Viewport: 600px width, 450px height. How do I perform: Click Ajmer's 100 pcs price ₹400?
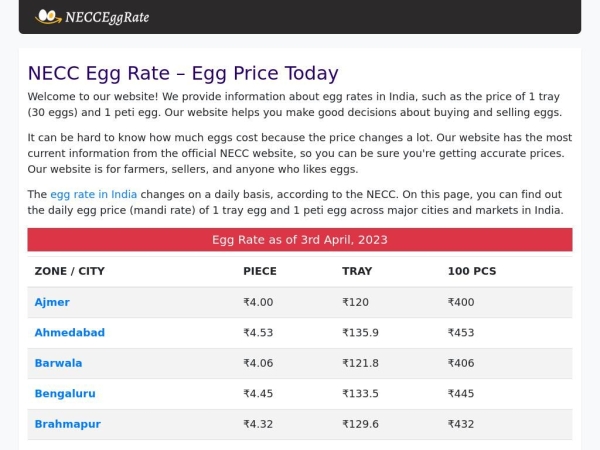[461, 302]
